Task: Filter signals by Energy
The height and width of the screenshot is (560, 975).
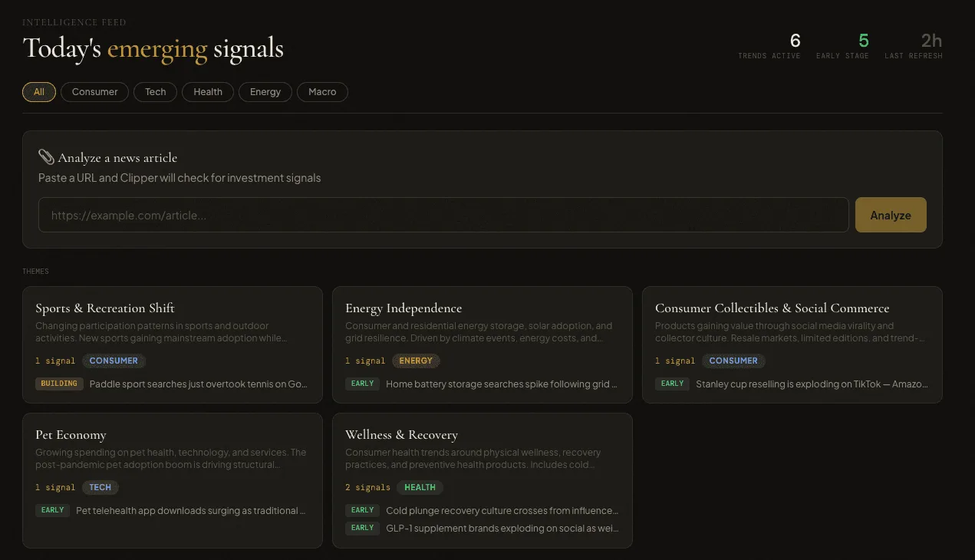Action: tap(265, 92)
